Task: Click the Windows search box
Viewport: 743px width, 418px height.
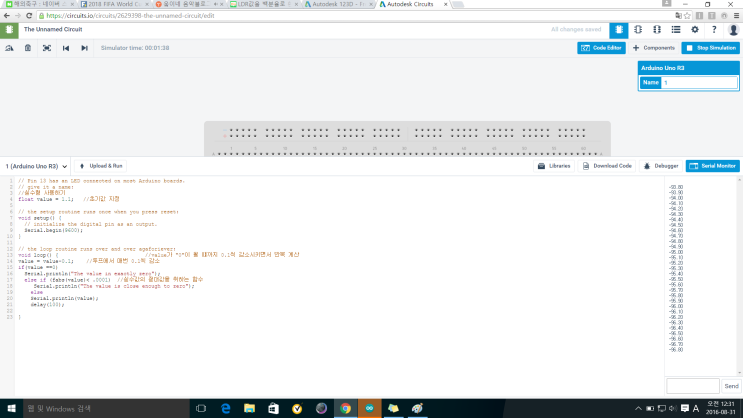Action: click(106, 409)
